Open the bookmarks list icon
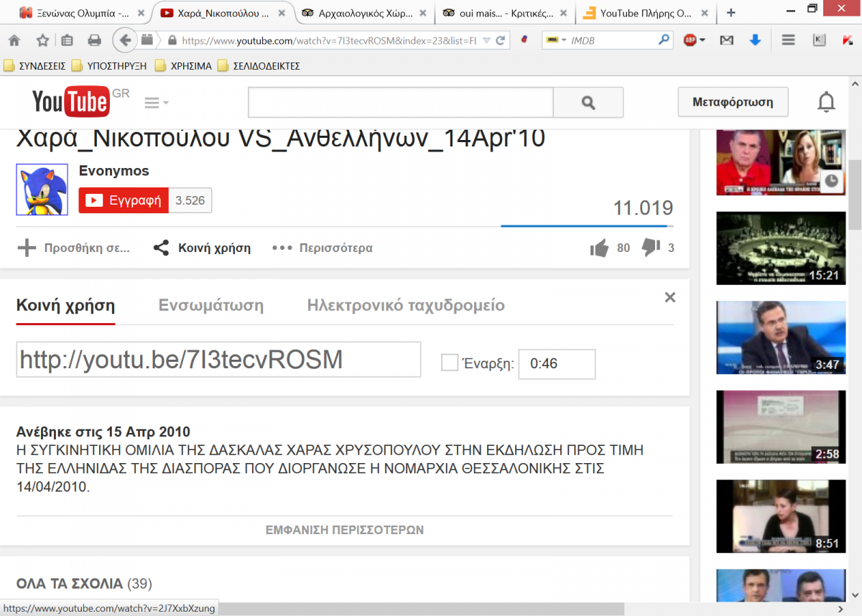 click(x=68, y=40)
